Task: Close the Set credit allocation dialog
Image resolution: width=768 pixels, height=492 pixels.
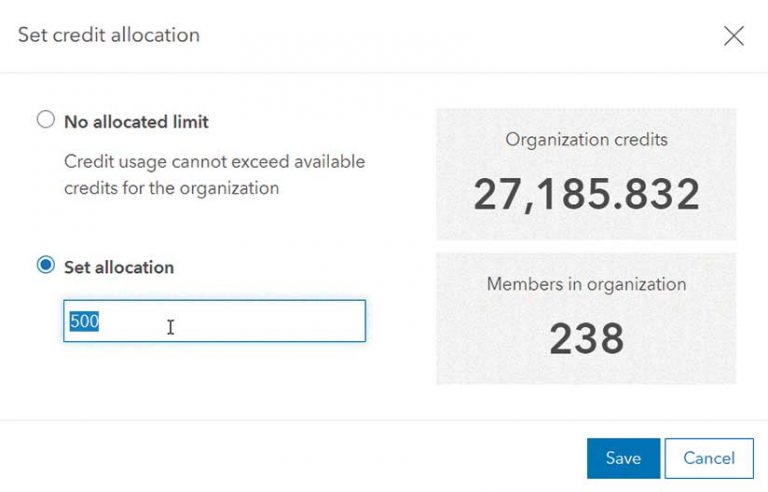Action: 733,36
